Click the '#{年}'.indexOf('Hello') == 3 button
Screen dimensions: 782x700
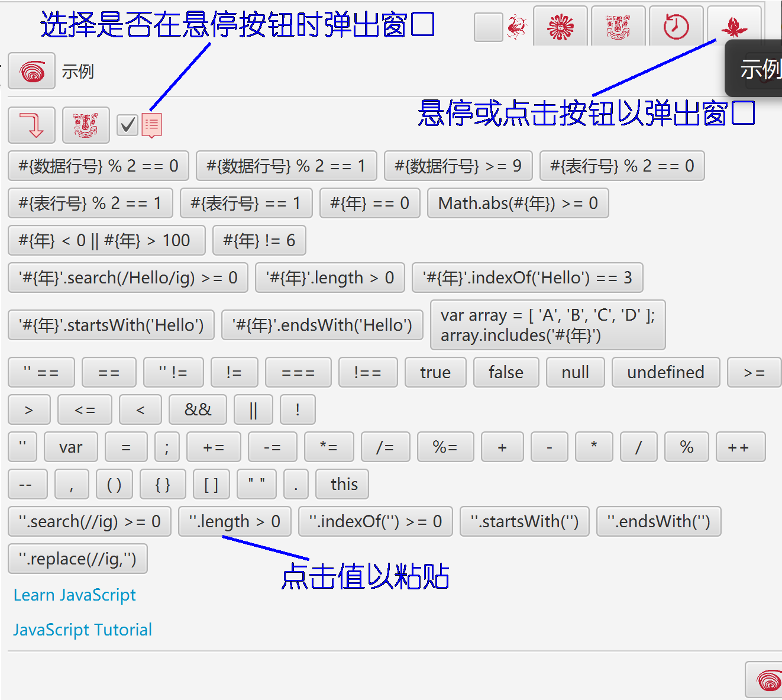[528, 278]
